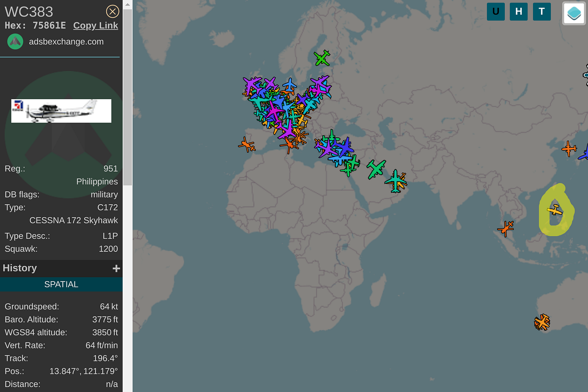
Task: Click the Track value 196.4°
Action: pos(105,358)
